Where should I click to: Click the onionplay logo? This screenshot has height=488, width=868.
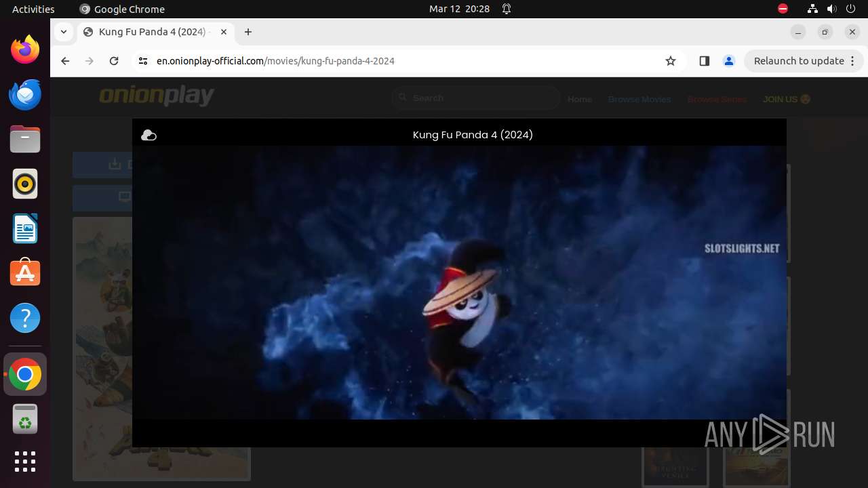tap(157, 96)
